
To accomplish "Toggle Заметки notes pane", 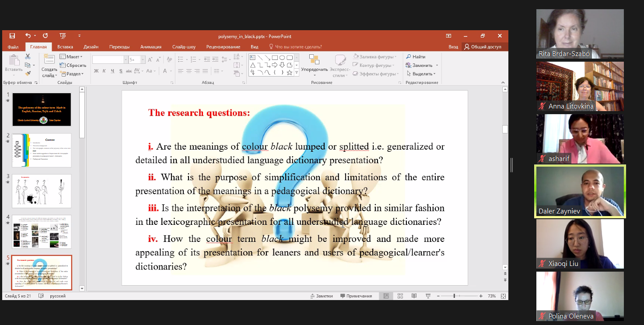I will tap(321, 296).
